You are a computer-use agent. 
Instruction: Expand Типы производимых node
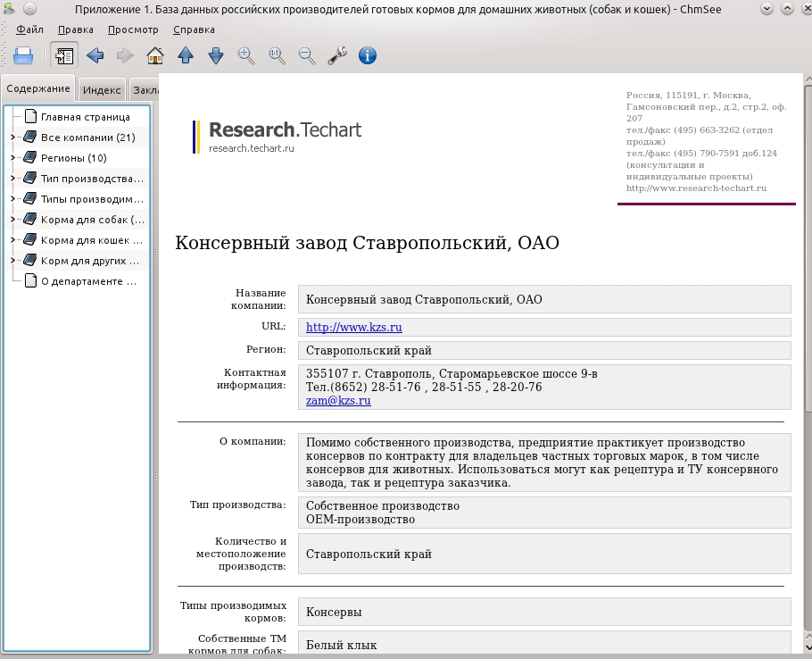pyautogui.click(x=13, y=199)
